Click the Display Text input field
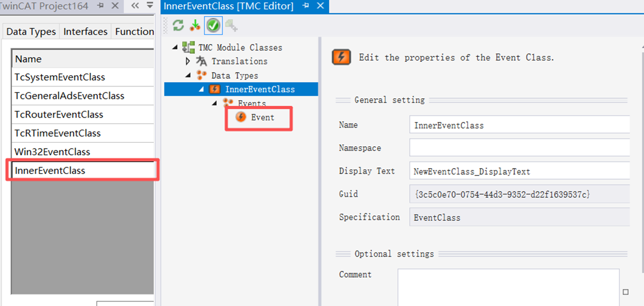 [x=520, y=171]
